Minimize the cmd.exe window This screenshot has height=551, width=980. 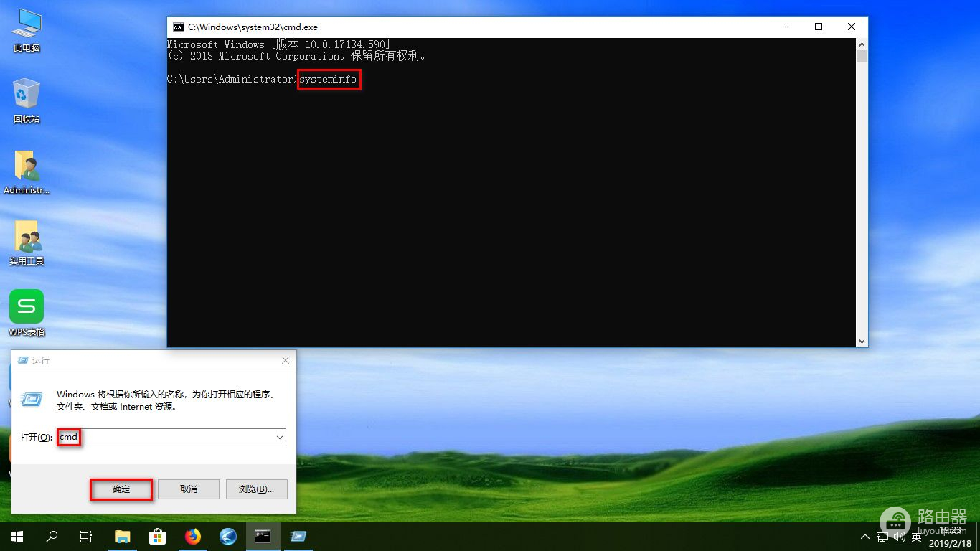coord(786,27)
